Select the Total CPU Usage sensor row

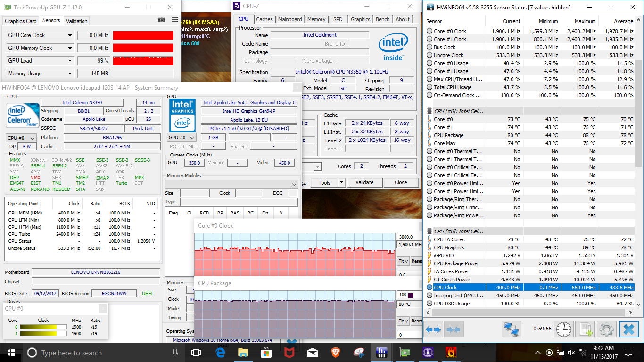530,87
